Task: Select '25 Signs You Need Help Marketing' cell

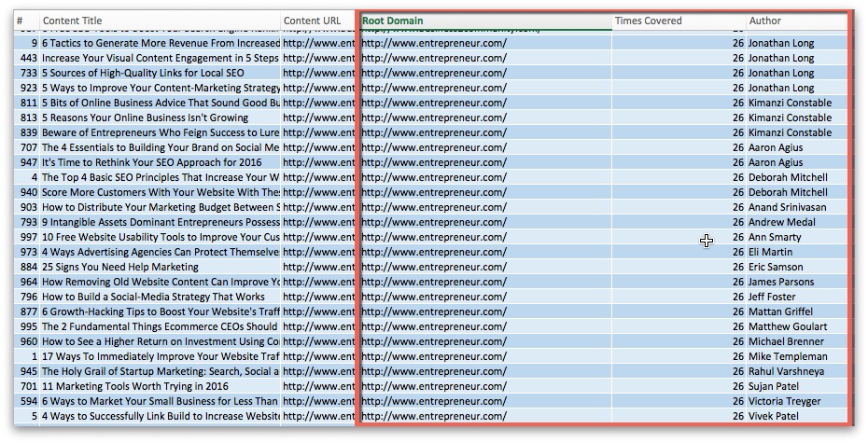Action: (160, 267)
